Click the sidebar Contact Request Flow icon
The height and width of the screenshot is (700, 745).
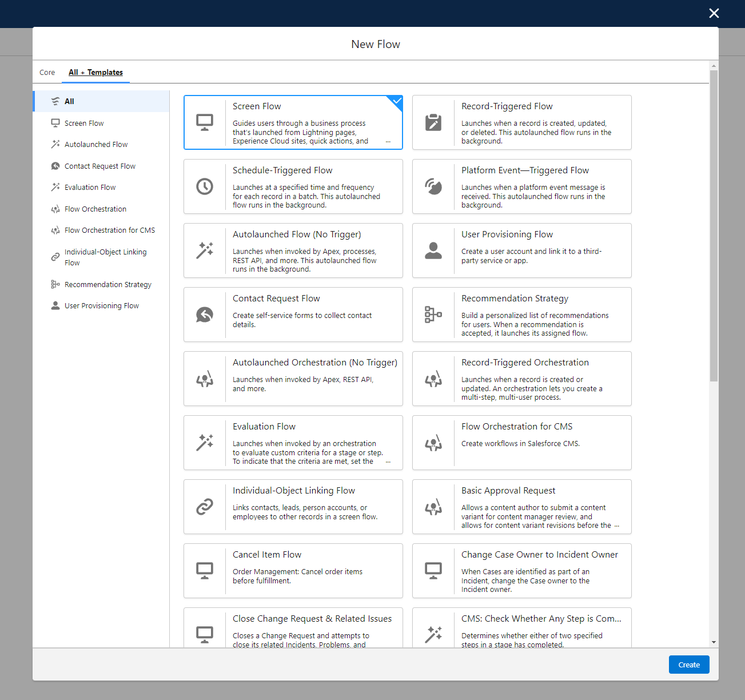click(55, 166)
